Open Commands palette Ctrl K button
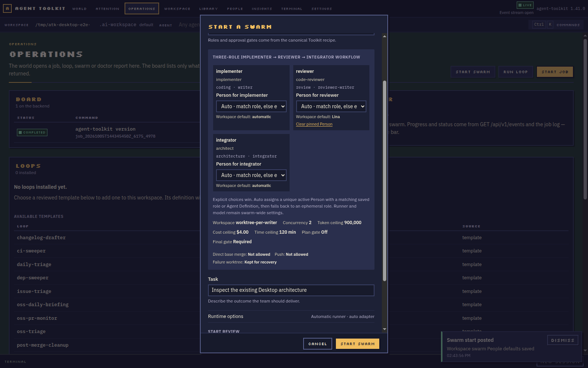 pyautogui.click(x=557, y=25)
